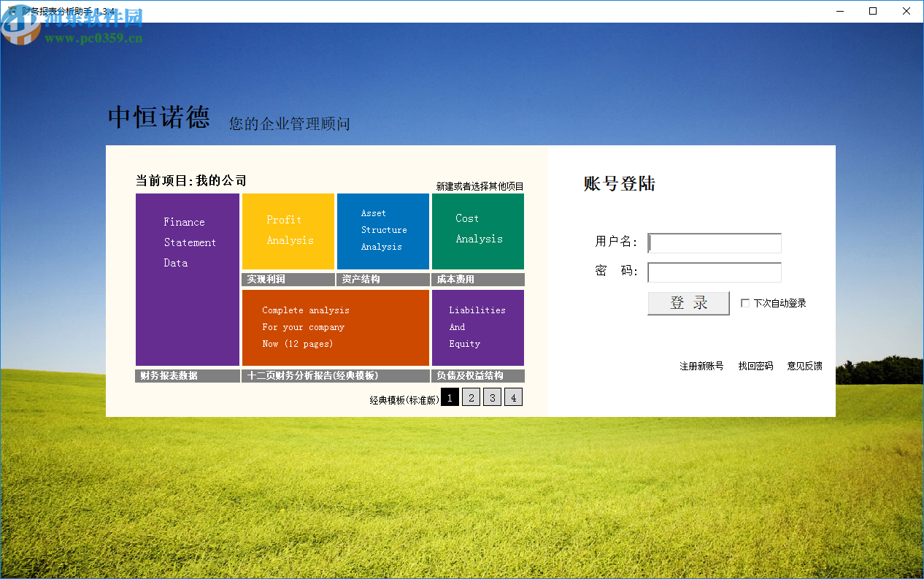Select template page 4
Image resolution: width=924 pixels, height=579 pixels.
pos(513,397)
